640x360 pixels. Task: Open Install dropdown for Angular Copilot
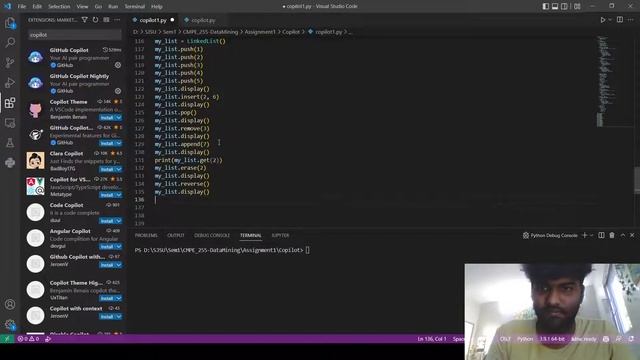coord(119,247)
